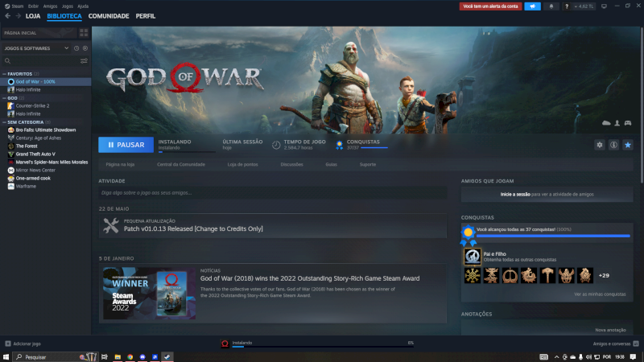Click the ready-to-play filter icon
This screenshot has height=362, width=644.
[85, 48]
